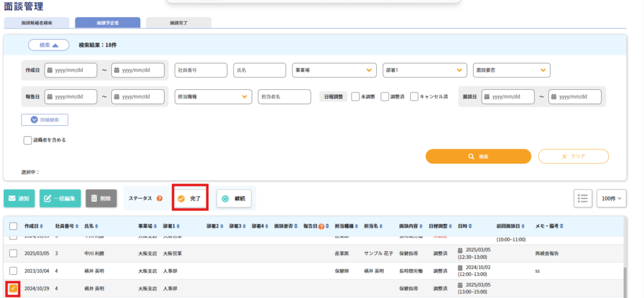Image resolution: width=644 pixels, height=298 pixels.
Task: Switch to the 面談完了 tab
Action: click(179, 22)
